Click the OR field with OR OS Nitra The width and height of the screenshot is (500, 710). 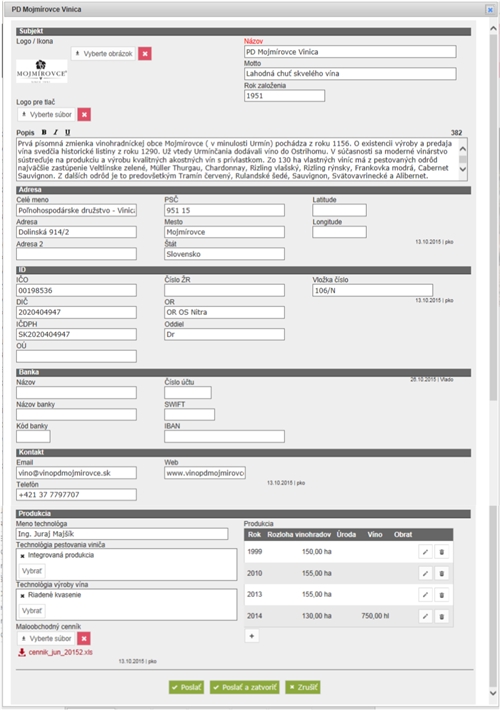pyautogui.click(x=225, y=312)
